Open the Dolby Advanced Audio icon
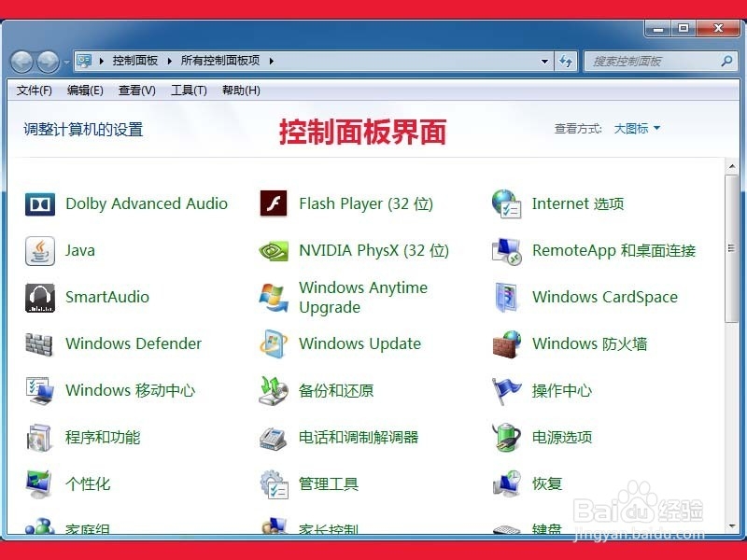 [x=40, y=203]
